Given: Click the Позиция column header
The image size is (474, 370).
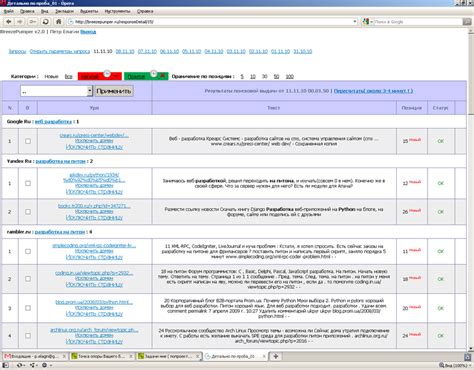Looking at the screenshot, I should [412, 108].
